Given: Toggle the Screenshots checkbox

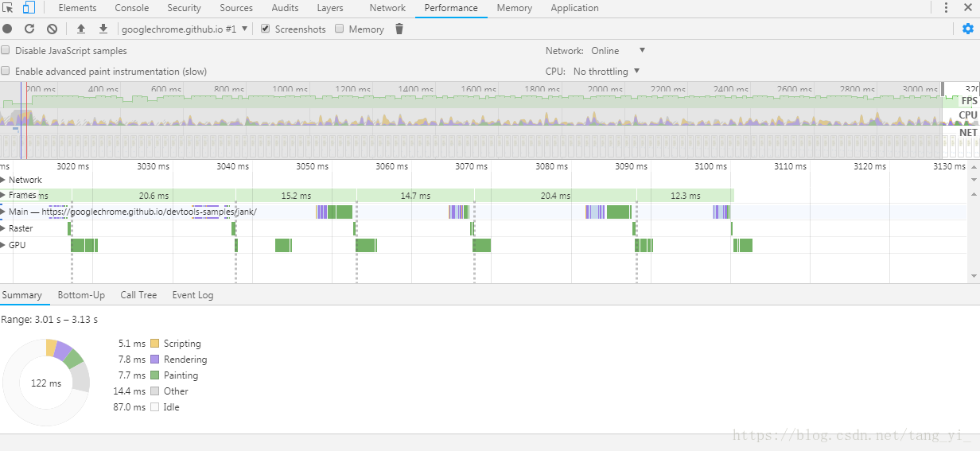Looking at the screenshot, I should 266,29.
